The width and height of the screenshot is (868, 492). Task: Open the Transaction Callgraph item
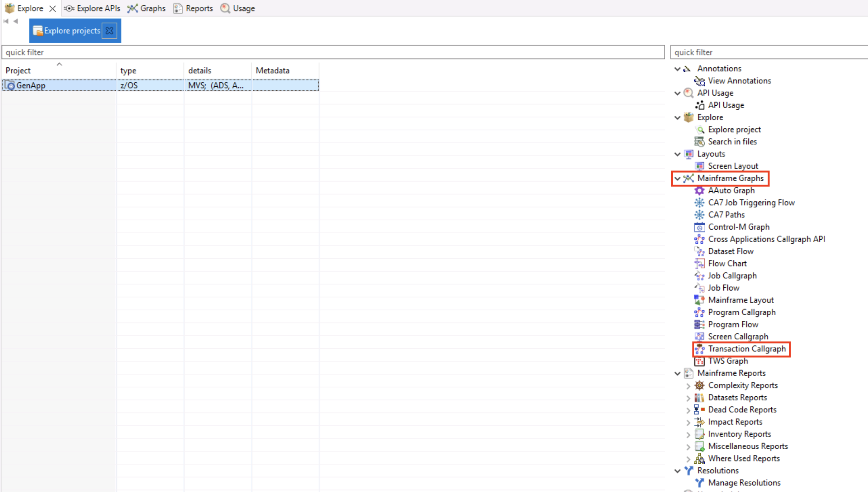point(746,349)
